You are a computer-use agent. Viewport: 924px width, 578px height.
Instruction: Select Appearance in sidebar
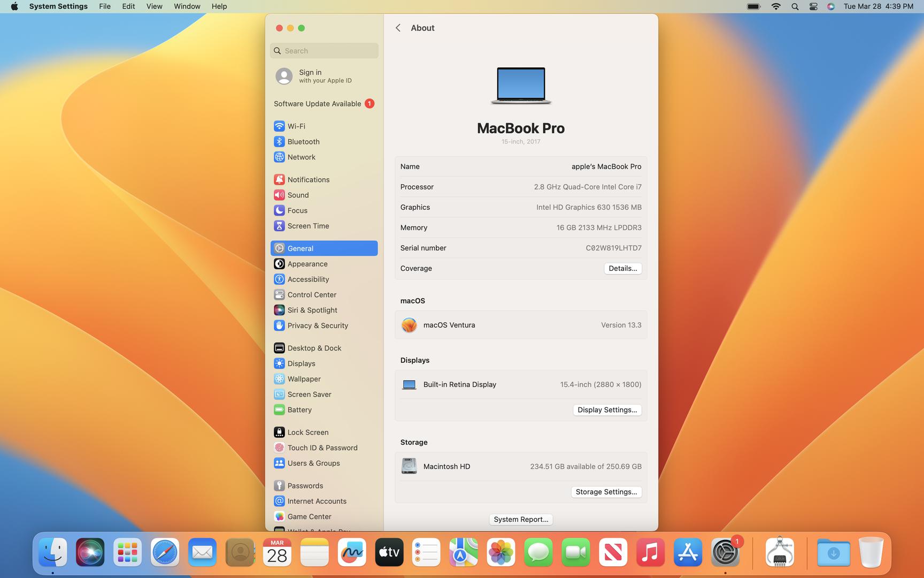point(324,264)
